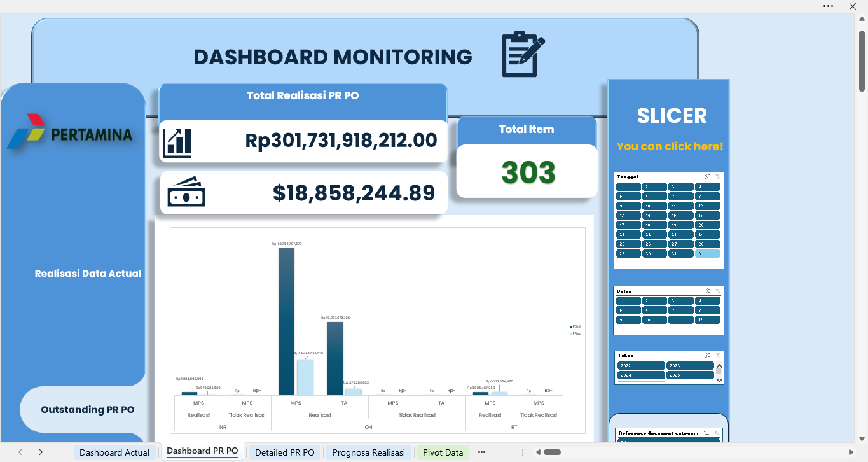Clear the filter on the Tanggal slicer
Viewport: 868px width, 462px height.
pyautogui.click(x=717, y=176)
